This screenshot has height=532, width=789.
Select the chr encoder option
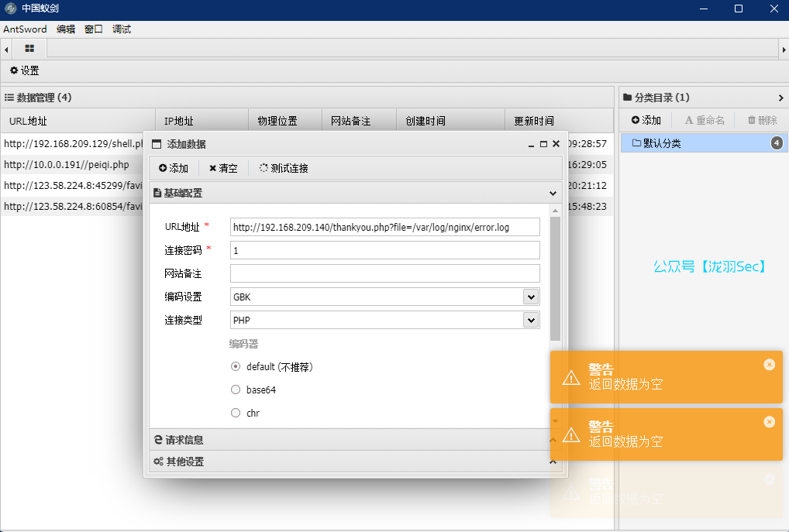(236, 413)
